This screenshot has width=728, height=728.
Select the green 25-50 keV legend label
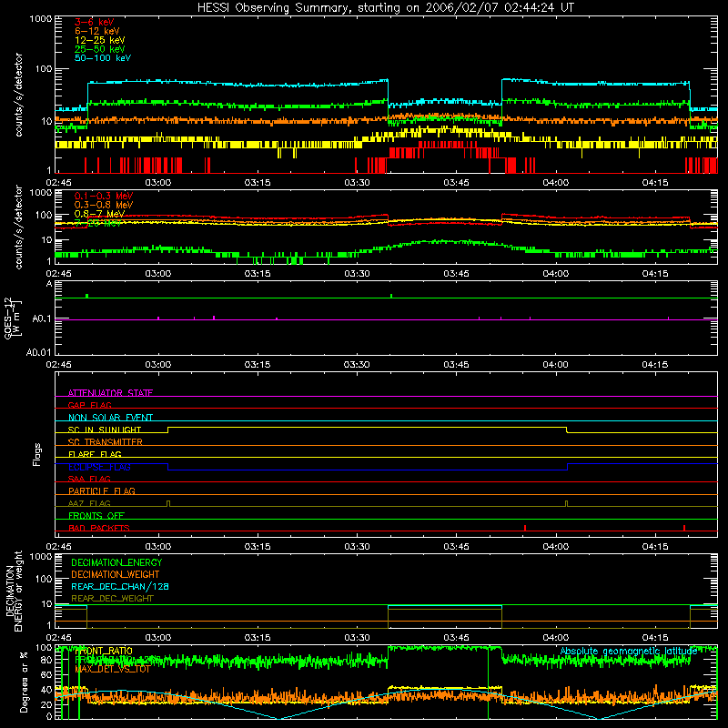pyautogui.click(x=100, y=49)
